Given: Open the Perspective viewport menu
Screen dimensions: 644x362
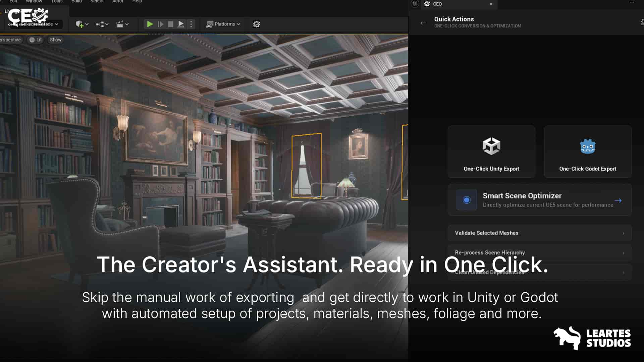Looking at the screenshot, I should [10, 40].
